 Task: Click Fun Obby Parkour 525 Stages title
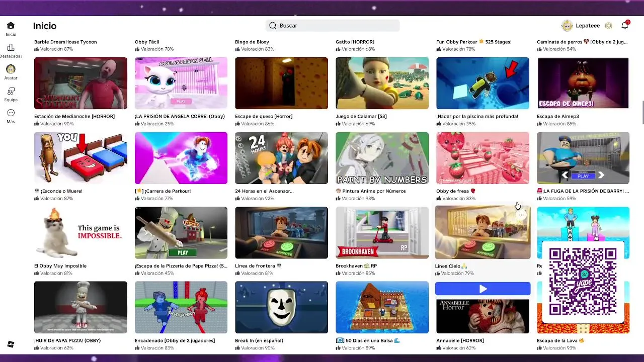[474, 42]
